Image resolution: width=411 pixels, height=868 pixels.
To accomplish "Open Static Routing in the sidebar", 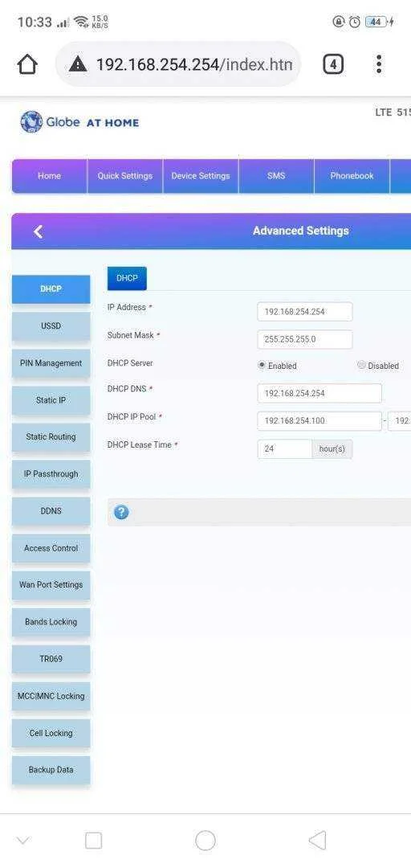I will [x=51, y=436].
